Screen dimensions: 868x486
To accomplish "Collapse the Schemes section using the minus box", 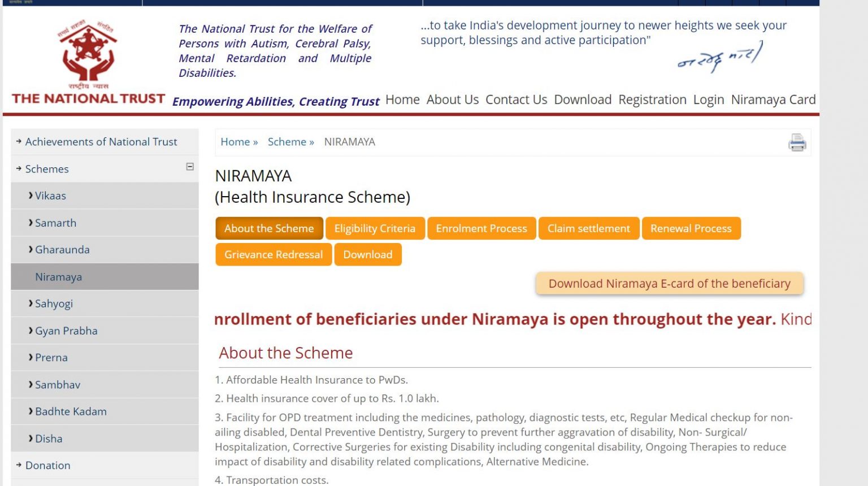I will 189,168.
